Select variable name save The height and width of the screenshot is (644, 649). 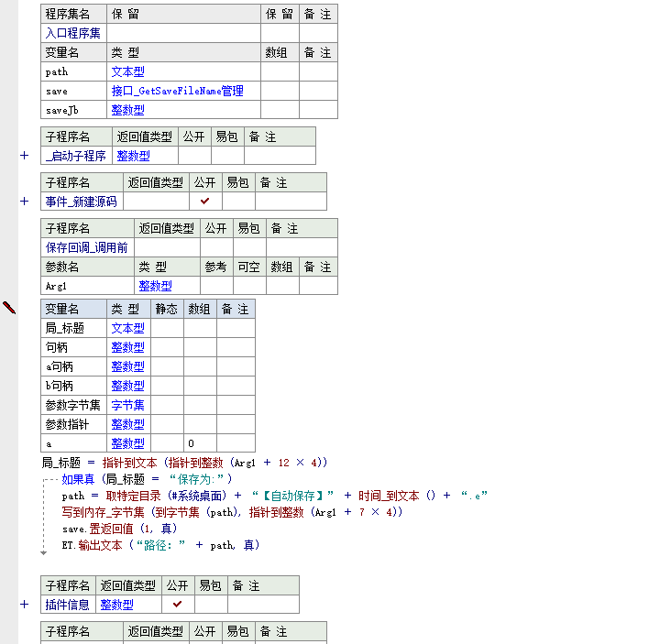click(57, 91)
